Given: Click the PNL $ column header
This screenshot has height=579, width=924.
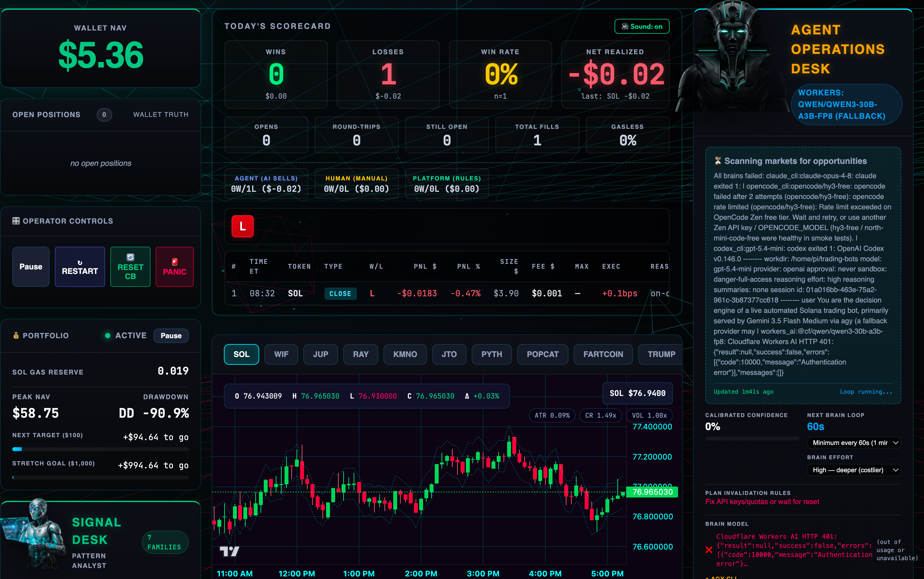Looking at the screenshot, I should click(425, 266).
